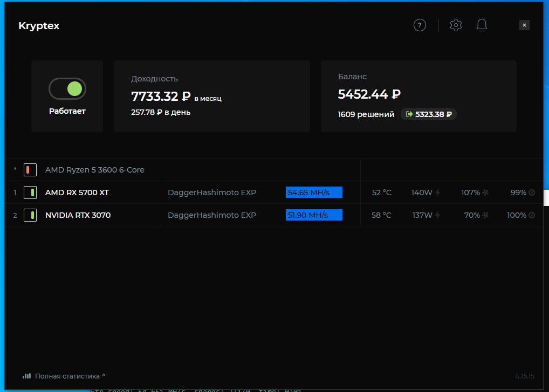
Task: Click the 140W power value
Action: click(422, 192)
